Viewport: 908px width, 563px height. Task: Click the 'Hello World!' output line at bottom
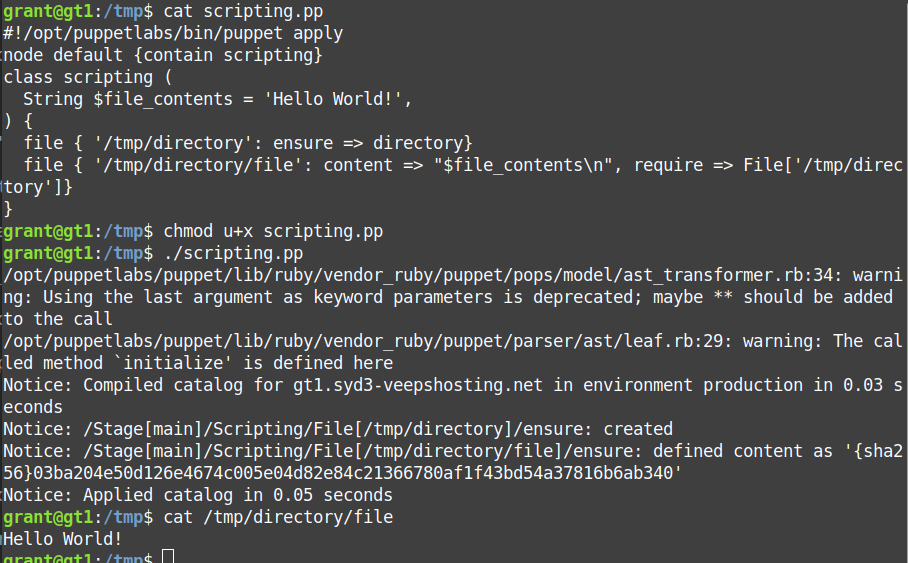click(63, 539)
